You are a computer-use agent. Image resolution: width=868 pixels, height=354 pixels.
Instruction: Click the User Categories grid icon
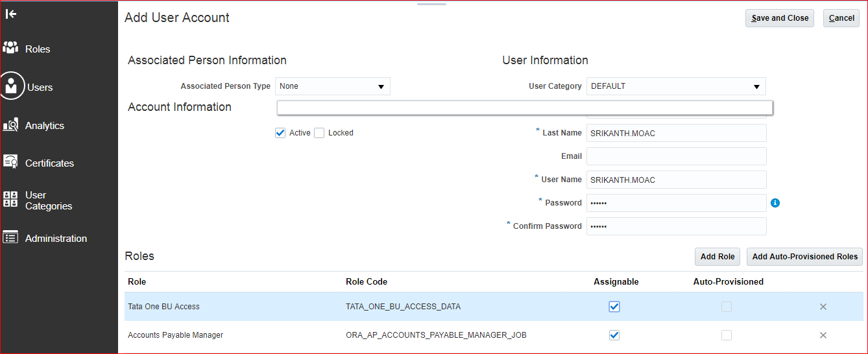pos(10,200)
